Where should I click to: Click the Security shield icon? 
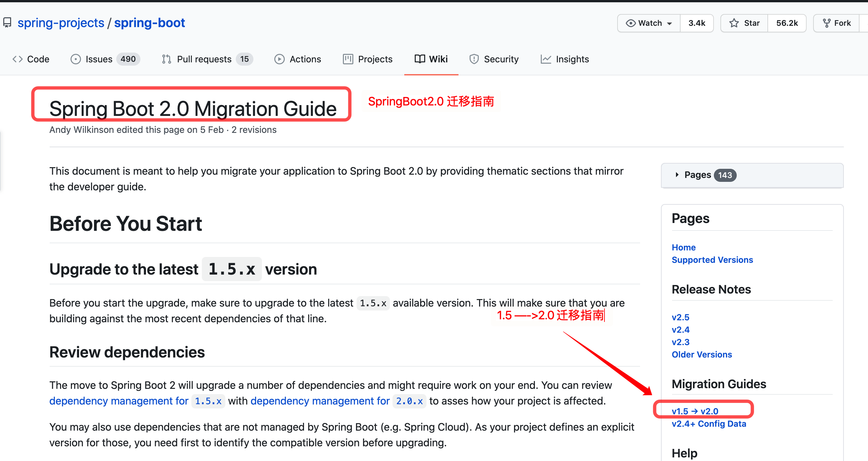tap(474, 59)
